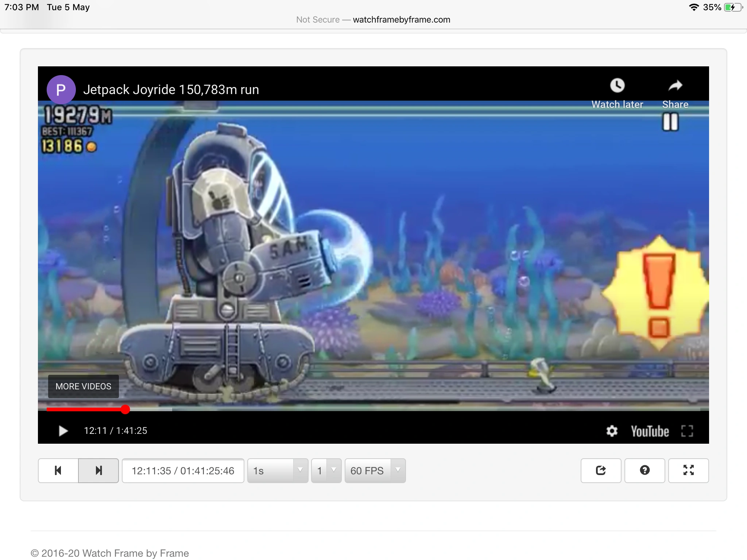Image resolution: width=747 pixels, height=560 pixels.
Task: Click the red video progress scrubber
Action: point(125,409)
